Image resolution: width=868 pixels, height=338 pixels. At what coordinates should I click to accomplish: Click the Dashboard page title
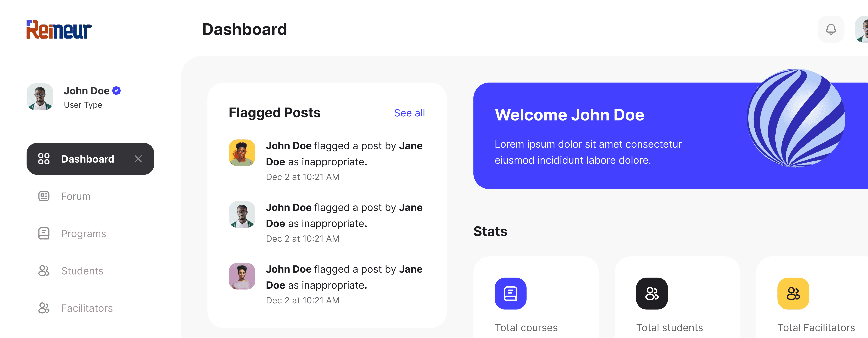pyautogui.click(x=245, y=29)
